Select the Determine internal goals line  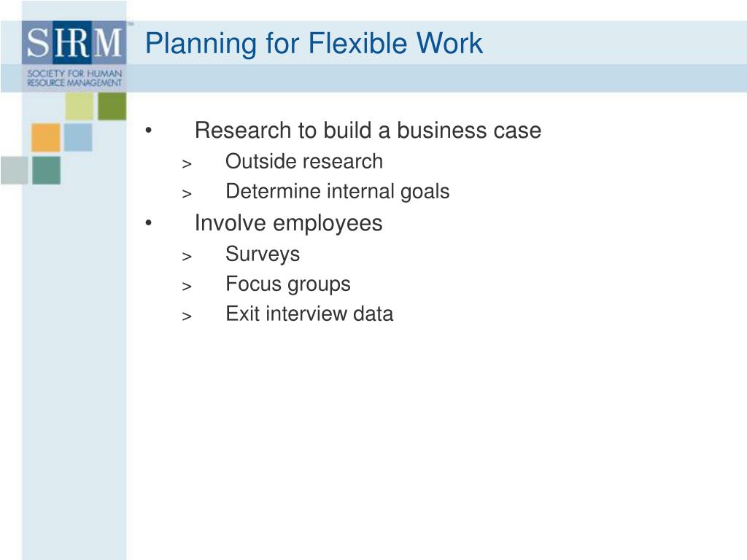click(337, 192)
